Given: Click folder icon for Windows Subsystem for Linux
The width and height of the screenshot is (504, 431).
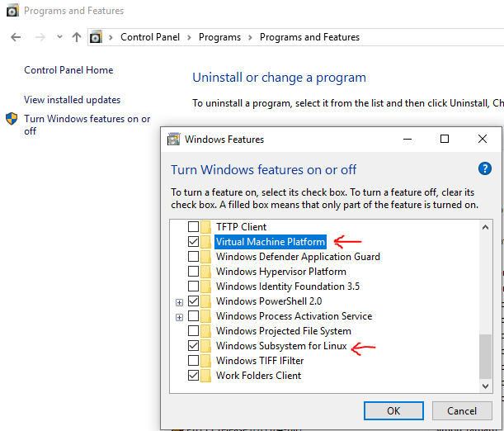Looking at the screenshot, I should point(205,345).
